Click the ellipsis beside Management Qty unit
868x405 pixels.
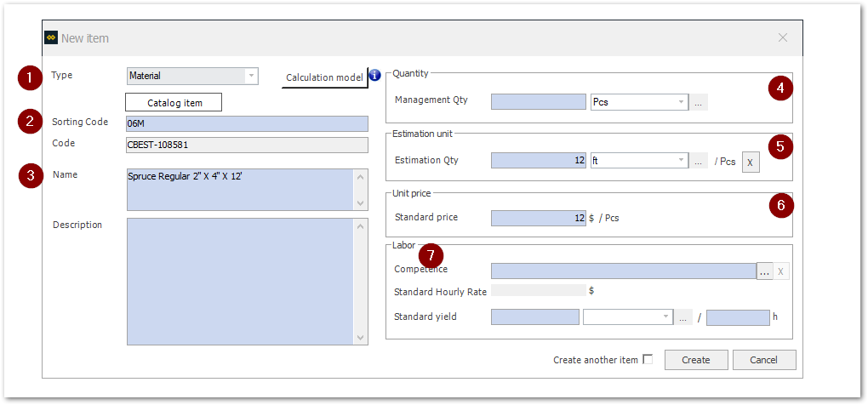click(x=698, y=102)
